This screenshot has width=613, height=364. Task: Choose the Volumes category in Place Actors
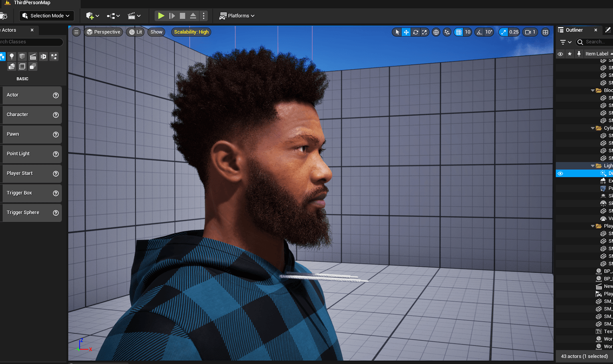[22, 66]
